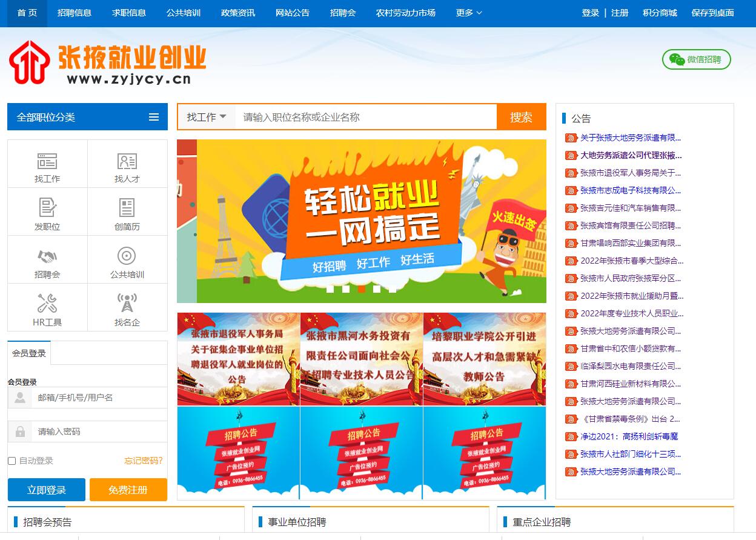Viewport: 756px width, 540px height.
Task: Click the WeChat 微信招聘 badge
Action: point(697,59)
